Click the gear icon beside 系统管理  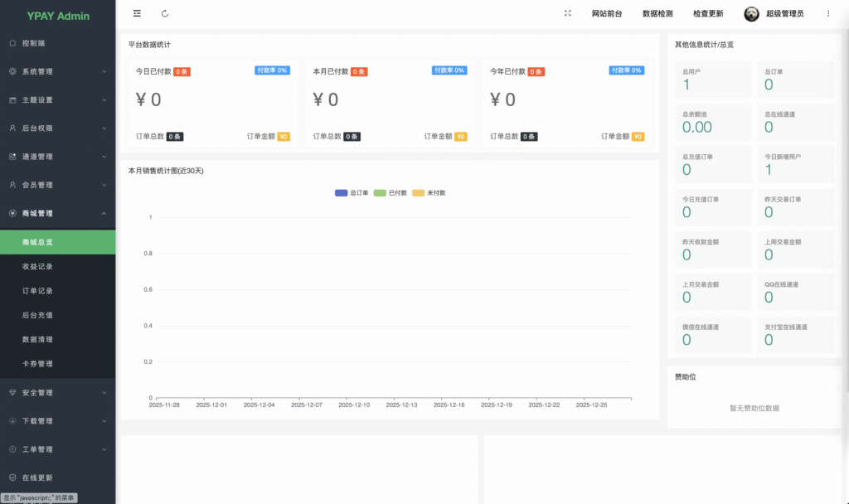coord(12,71)
